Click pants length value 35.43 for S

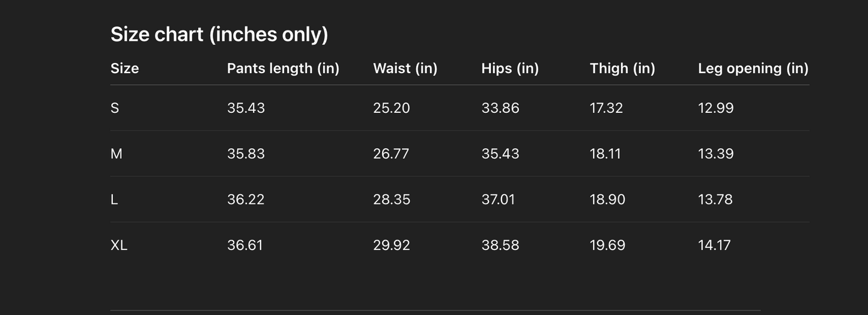coord(246,108)
